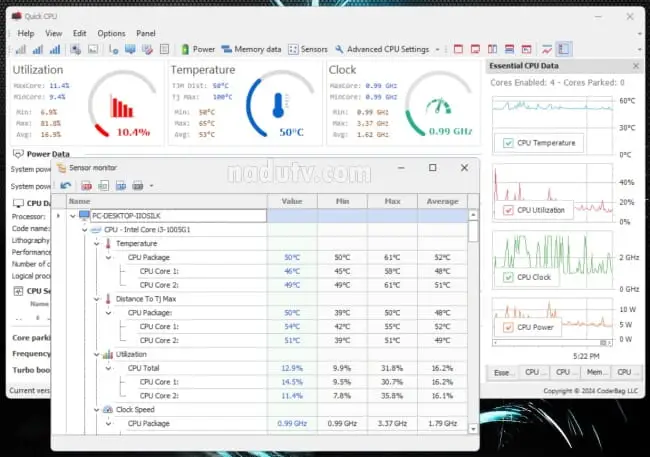Click the 3.37 GHz Max clock speed cell
Screen dimensions: 650x457
coord(392,424)
